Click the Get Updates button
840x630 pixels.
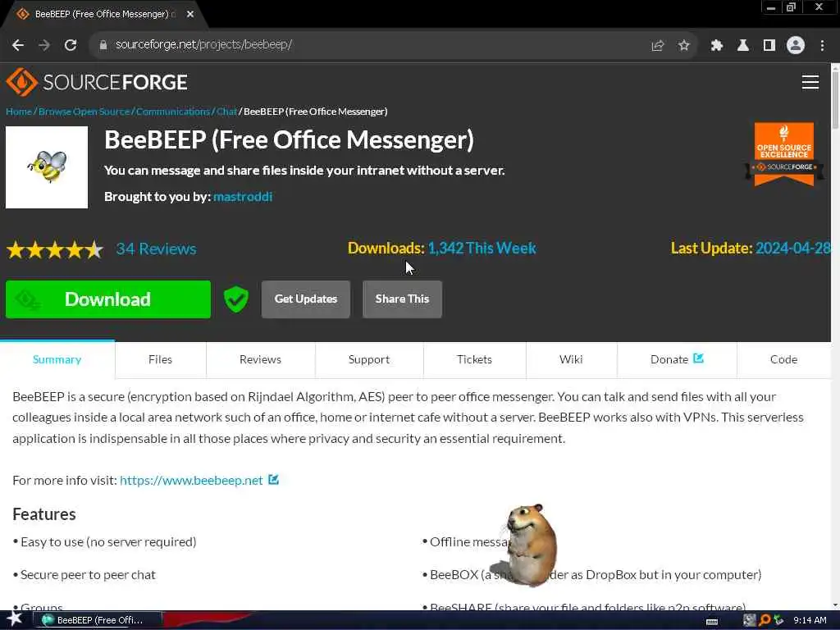306,299
